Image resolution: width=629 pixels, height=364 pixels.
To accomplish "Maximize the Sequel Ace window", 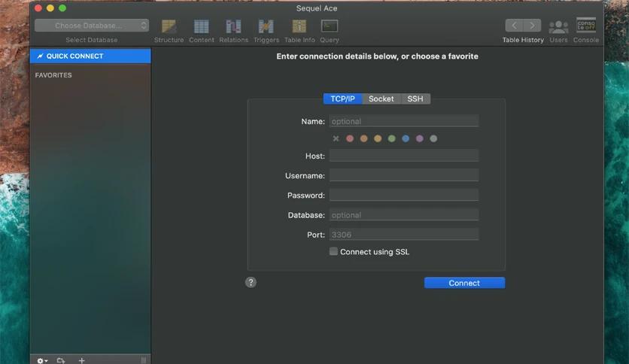I will (x=62, y=8).
